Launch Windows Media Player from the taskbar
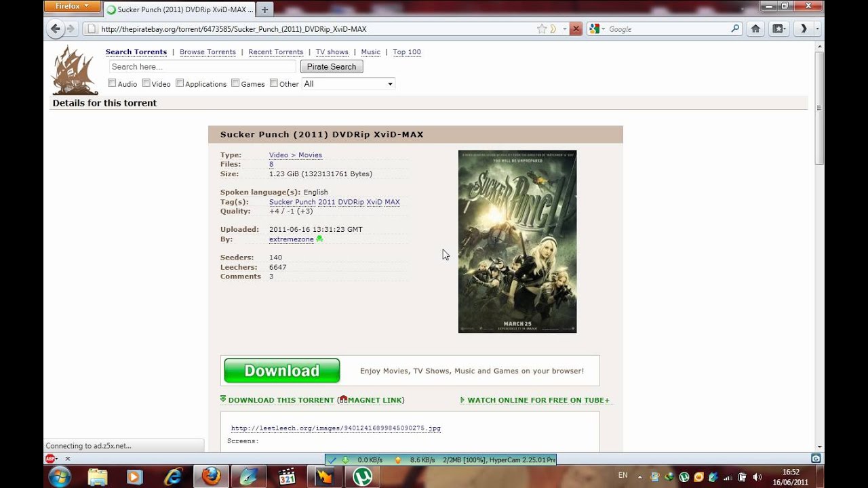The width and height of the screenshot is (868, 488). pyautogui.click(x=136, y=477)
